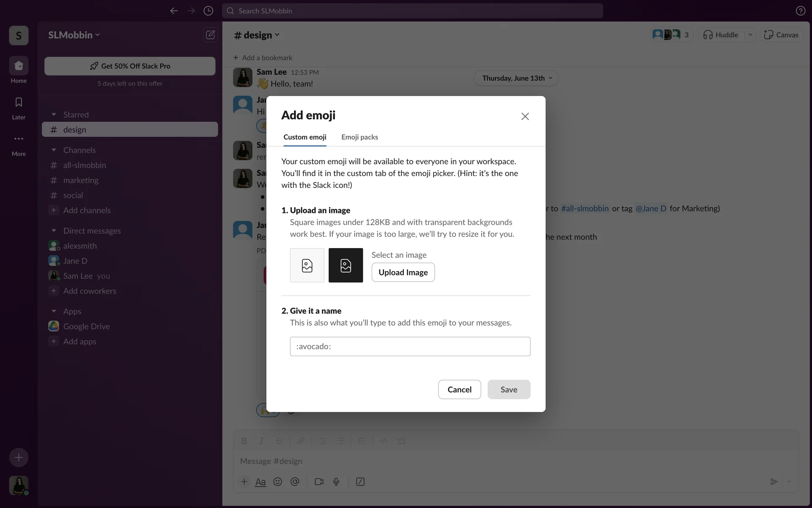Click the emoji name input field
Viewport: 812px width, 508px height.
tap(410, 346)
